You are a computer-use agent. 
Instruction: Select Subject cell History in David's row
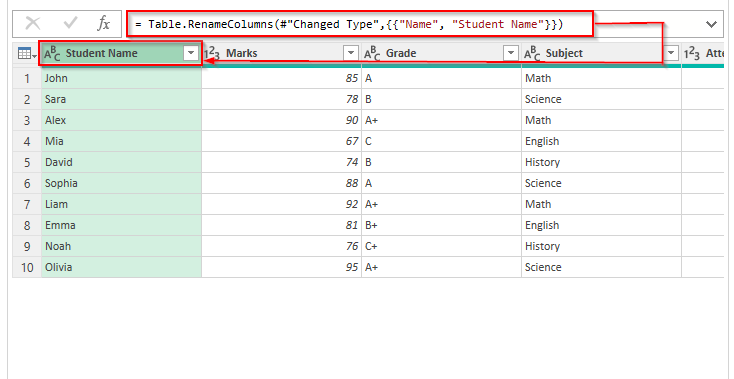(602, 162)
